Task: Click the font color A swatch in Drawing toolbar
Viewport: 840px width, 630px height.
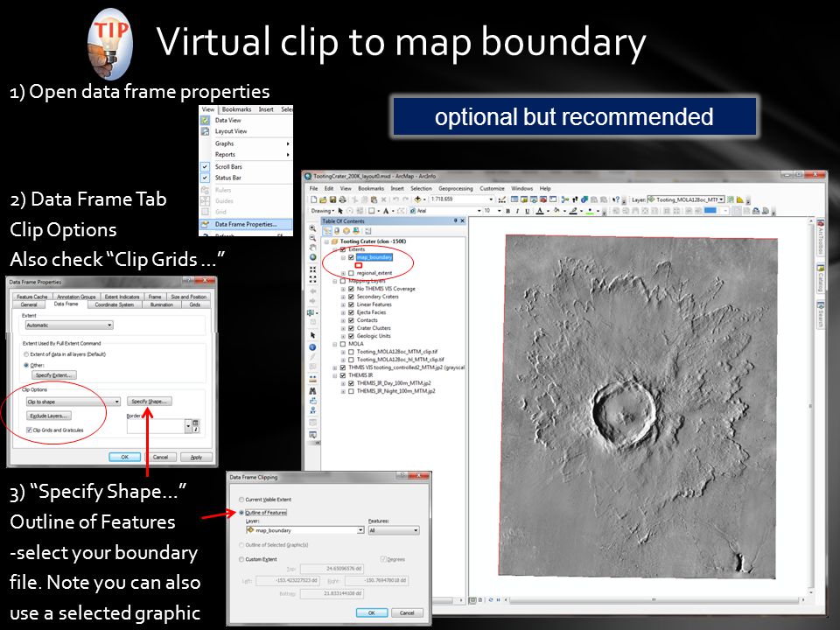Action: [540, 211]
